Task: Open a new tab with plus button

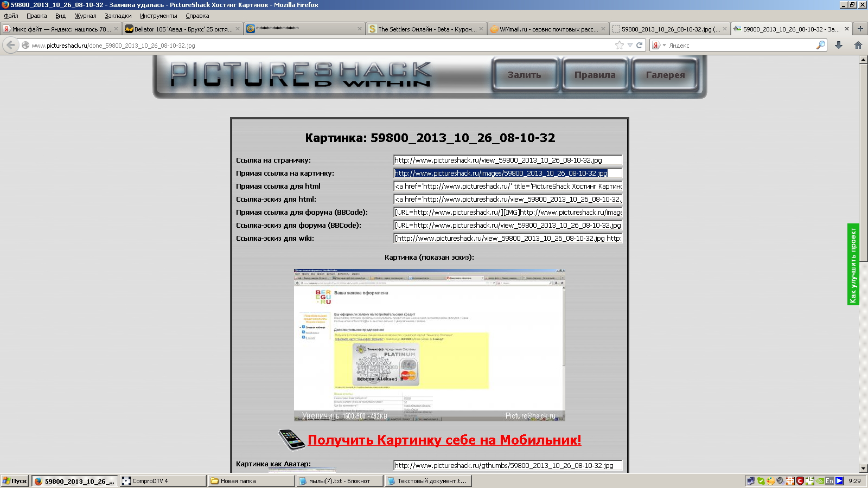Action: point(860,29)
